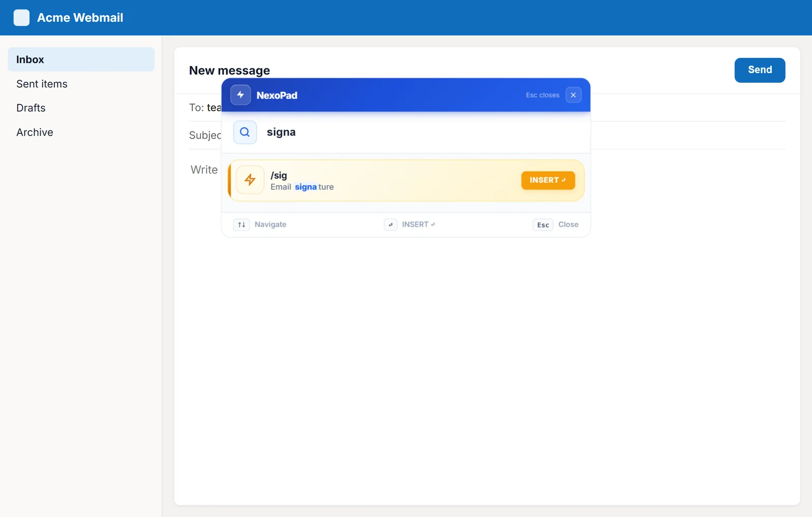Click the footer 'INSERT' hint label
Image resolution: width=812 pixels, height=517 pixels.
click(418, 224)
